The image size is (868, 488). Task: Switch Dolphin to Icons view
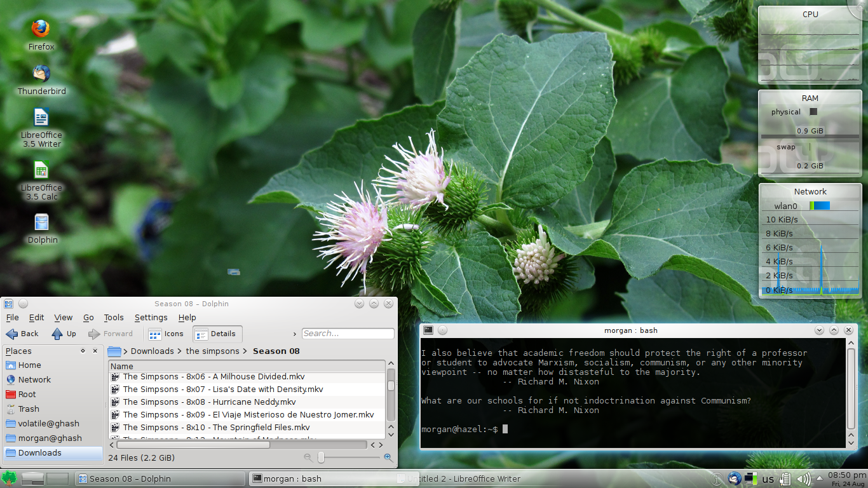(166, 334)
